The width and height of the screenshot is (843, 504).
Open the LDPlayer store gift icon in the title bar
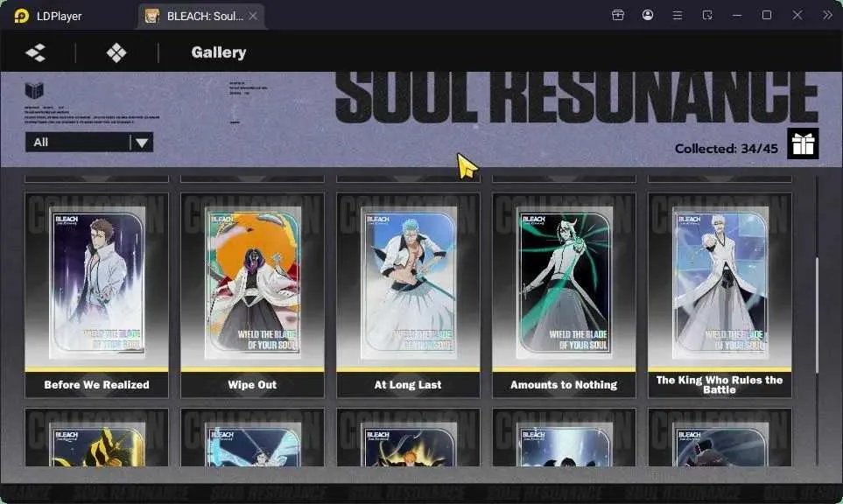(x=618, y=15)
